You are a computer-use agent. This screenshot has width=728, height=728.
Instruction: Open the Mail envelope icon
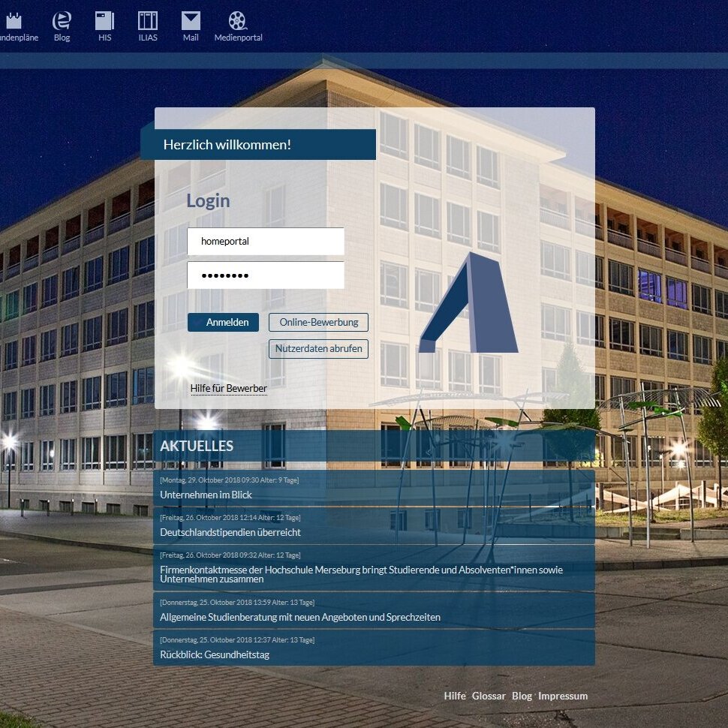point(191,22)
